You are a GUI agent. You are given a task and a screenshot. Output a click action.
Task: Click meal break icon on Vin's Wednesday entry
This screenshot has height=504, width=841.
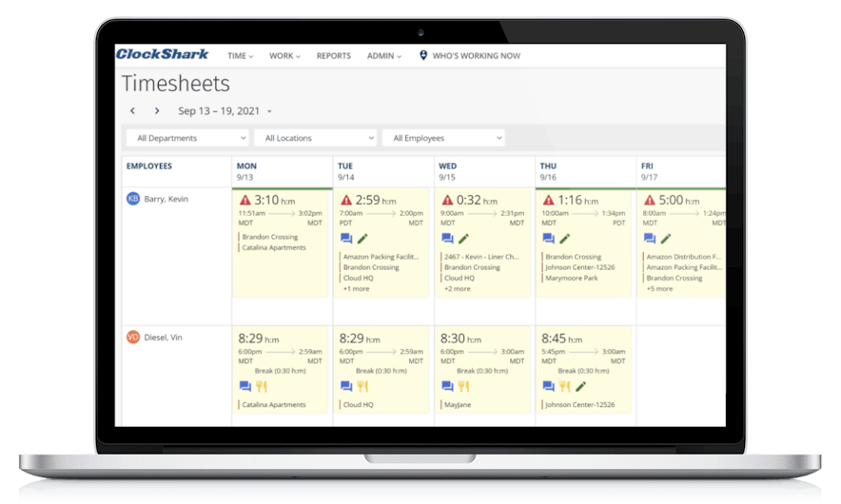pos(463,386)
